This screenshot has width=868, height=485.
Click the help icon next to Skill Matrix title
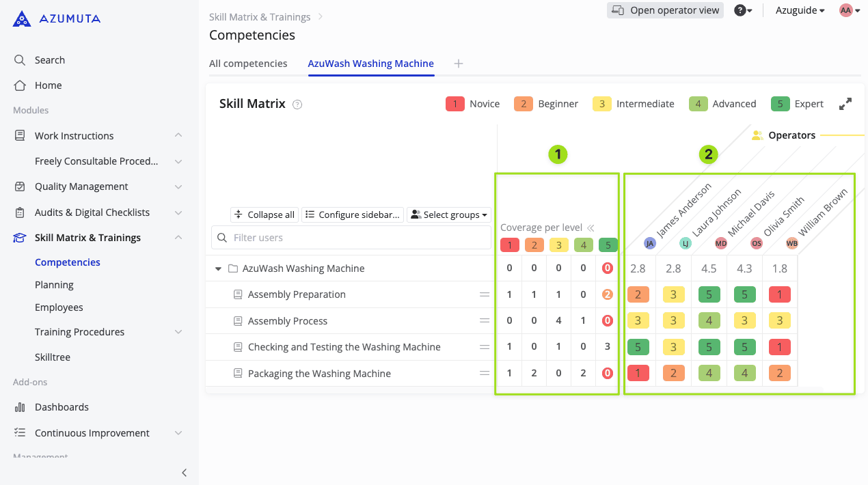coord(297,105)
